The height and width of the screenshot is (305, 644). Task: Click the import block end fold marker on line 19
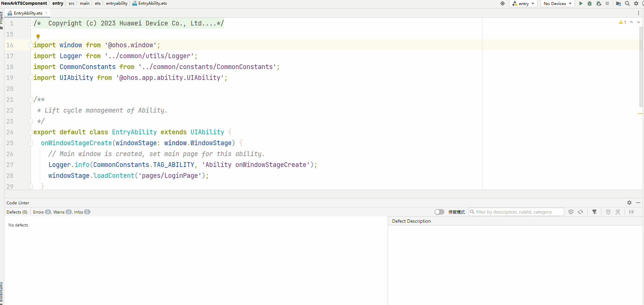click(31, 78)
